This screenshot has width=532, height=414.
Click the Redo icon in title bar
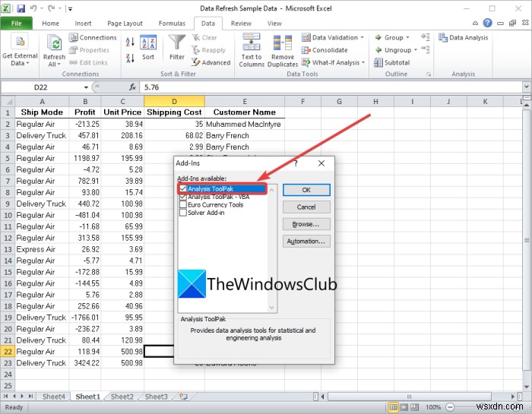pos(51,8)
